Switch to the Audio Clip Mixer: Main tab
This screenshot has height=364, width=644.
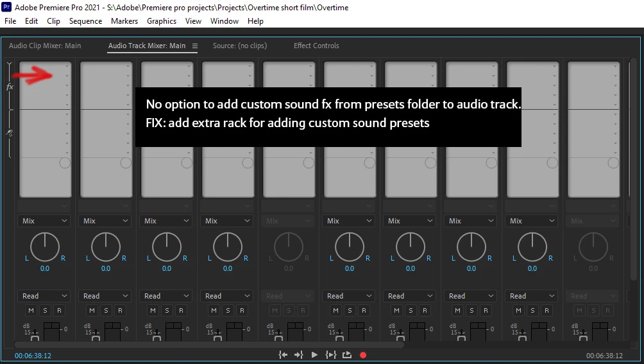[45, 46]
